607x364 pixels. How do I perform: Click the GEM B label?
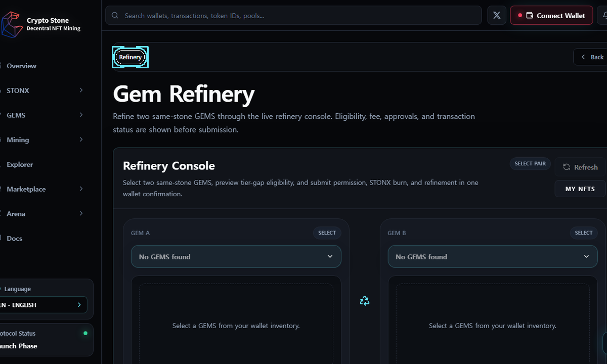point(397,233)
